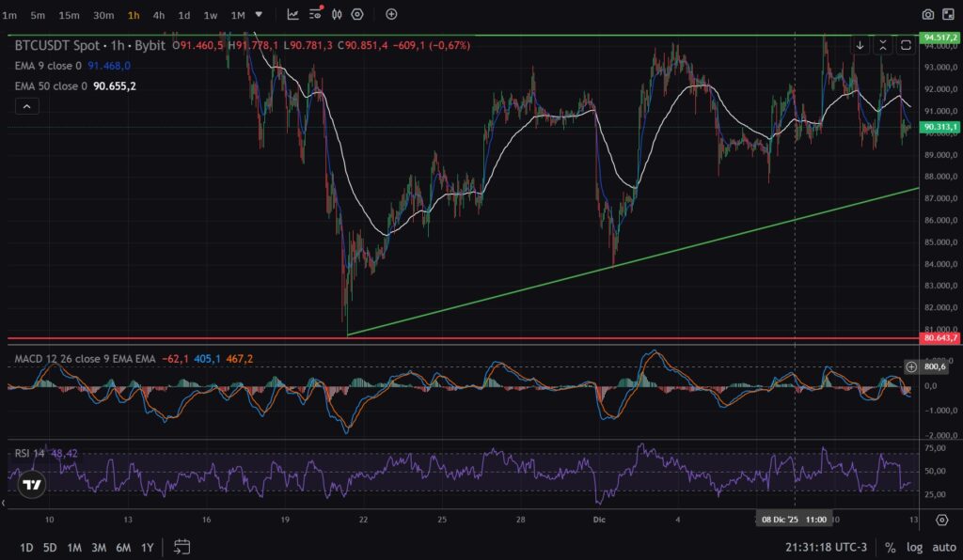Open the go-to-date calendar icon
This screenshot has width=963, height=560.
pos(182,546)
